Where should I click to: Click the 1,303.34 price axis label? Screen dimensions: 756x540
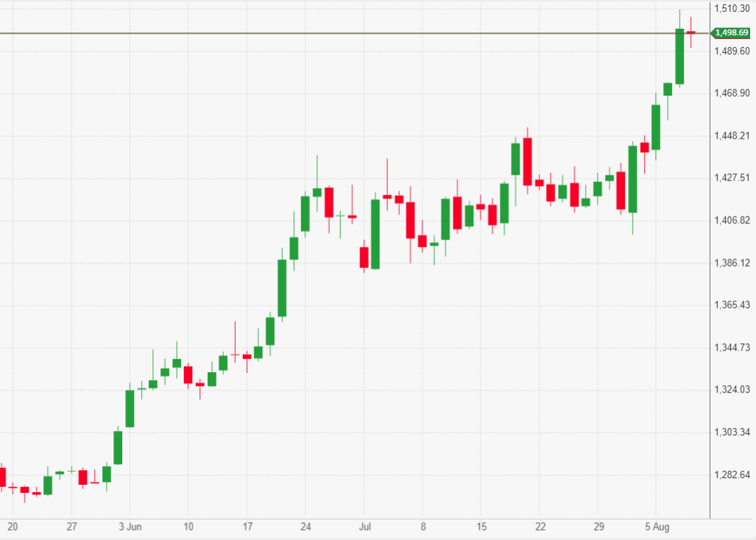point(732,432)
